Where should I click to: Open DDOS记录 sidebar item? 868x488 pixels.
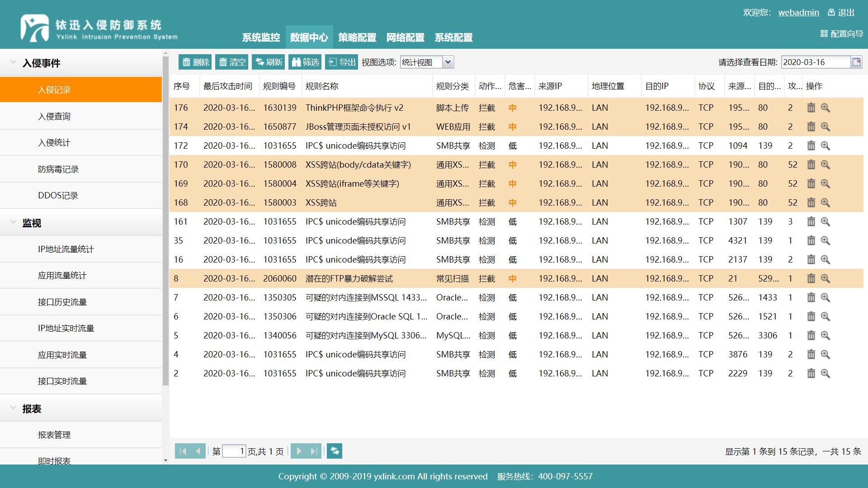[81, 195]
